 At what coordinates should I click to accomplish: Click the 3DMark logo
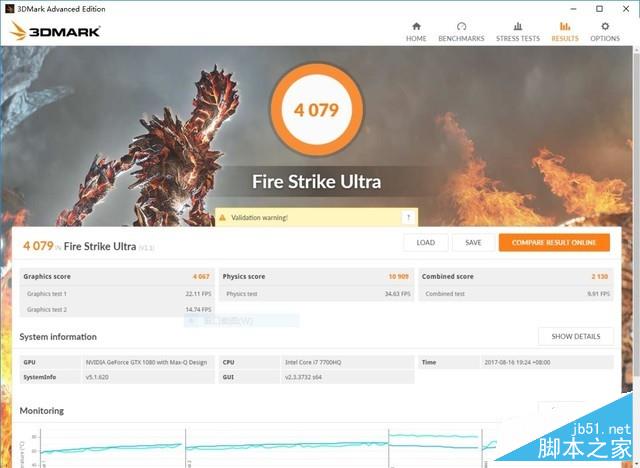55,31
